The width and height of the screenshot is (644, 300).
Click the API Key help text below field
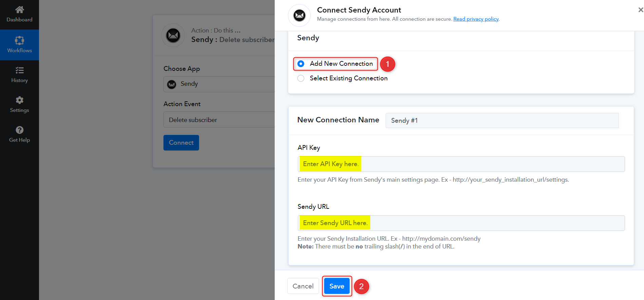[x=433, y=180]
